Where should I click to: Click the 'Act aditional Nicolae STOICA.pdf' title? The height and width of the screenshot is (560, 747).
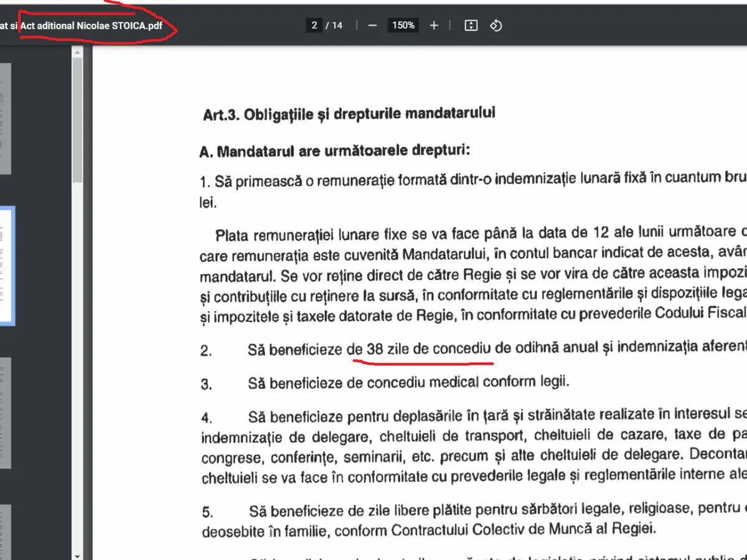[x=96, y=26]
